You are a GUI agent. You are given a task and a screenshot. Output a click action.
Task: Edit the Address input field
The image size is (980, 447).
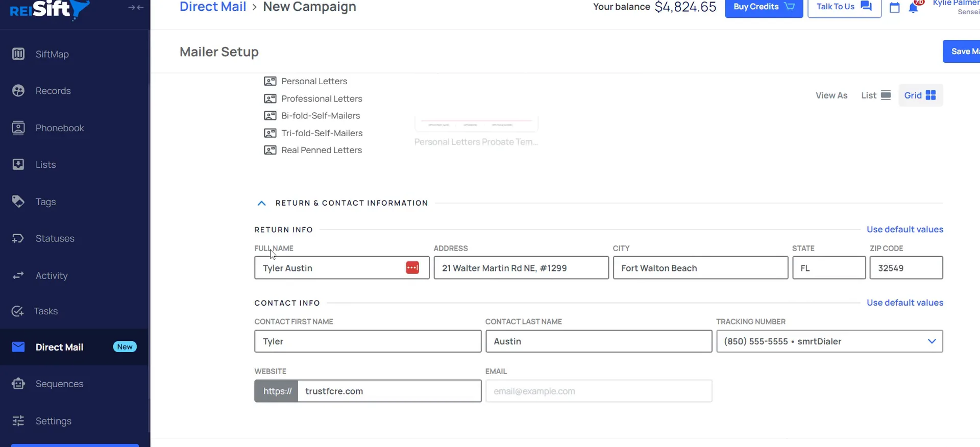pos(521,268)
